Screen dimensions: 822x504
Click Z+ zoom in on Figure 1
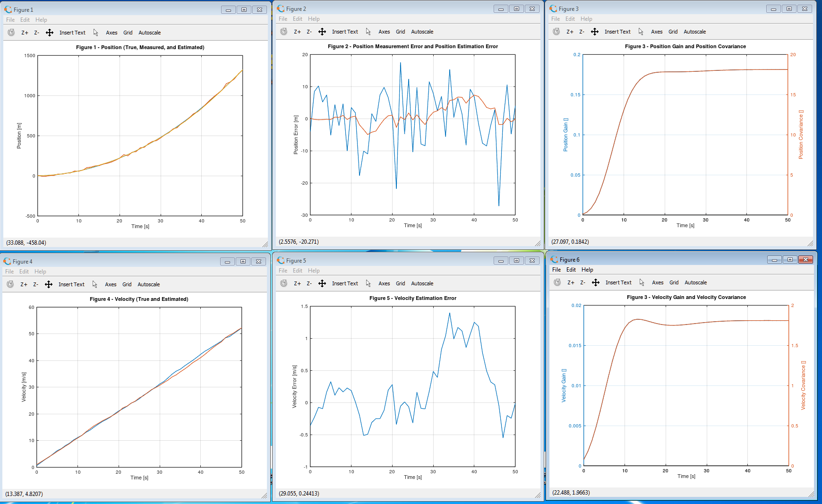click(x=25, y=33)
